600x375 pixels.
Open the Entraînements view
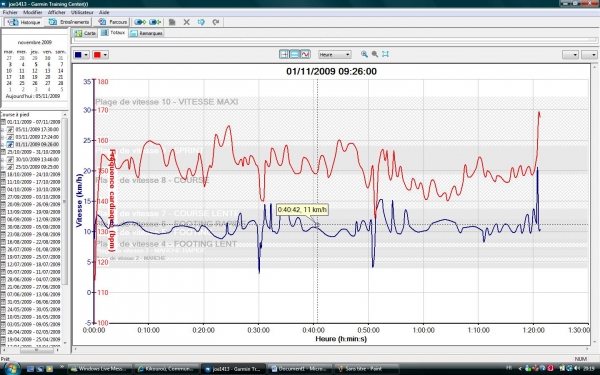tap(69, 22)
